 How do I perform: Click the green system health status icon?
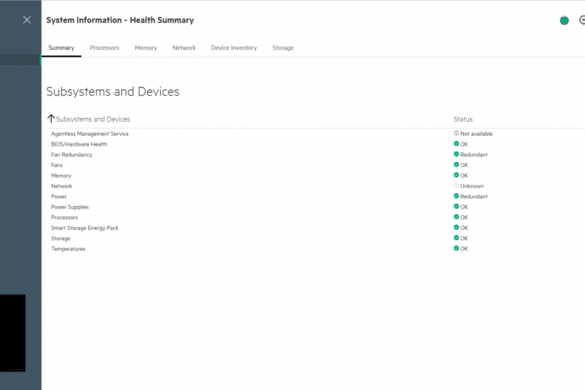564,20
